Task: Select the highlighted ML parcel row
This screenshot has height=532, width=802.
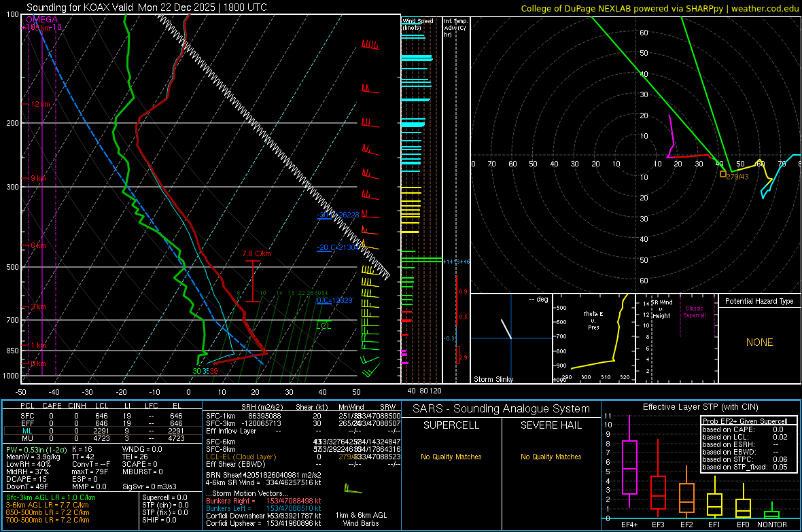Action: coord(103,431)
